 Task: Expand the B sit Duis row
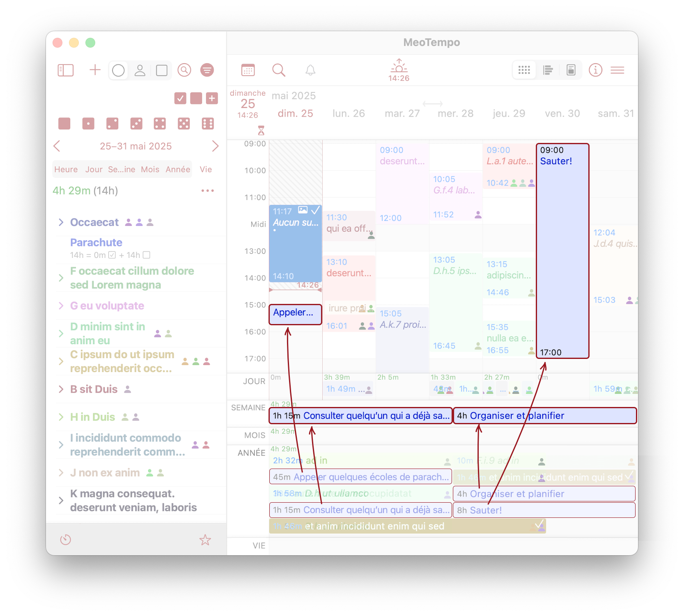coord(61,389)
